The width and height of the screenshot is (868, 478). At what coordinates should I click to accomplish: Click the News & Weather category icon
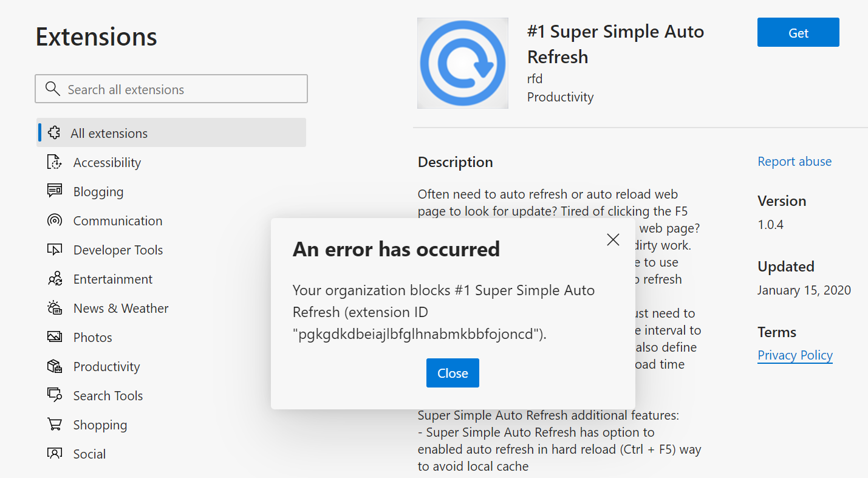(x=55, y=307)
